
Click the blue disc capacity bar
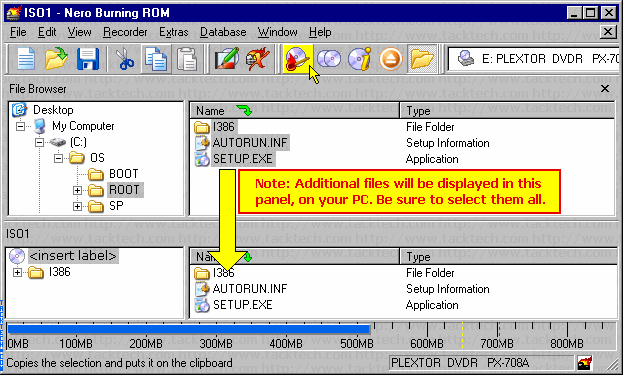188,329
